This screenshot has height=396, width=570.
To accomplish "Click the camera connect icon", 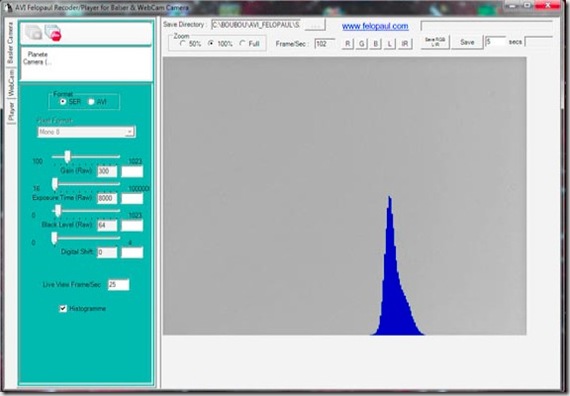I will pyautogui.click(x=33, y=33).
